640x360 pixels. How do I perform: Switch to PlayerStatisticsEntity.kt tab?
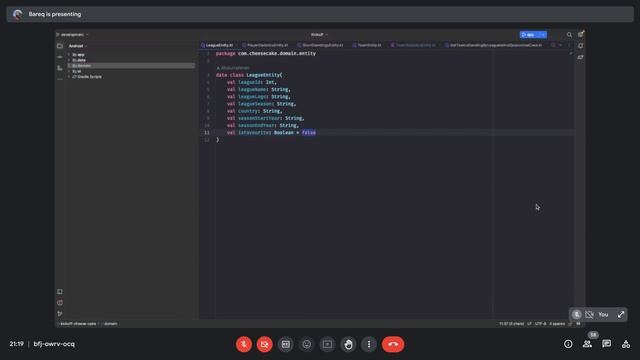coord(265,45)
